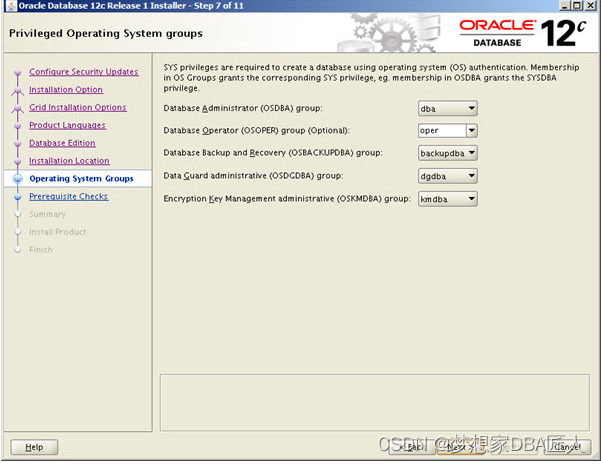The width and height of the screenshot is (601, 464).
Task: Click the Cancel button
Action: (567, 447)
